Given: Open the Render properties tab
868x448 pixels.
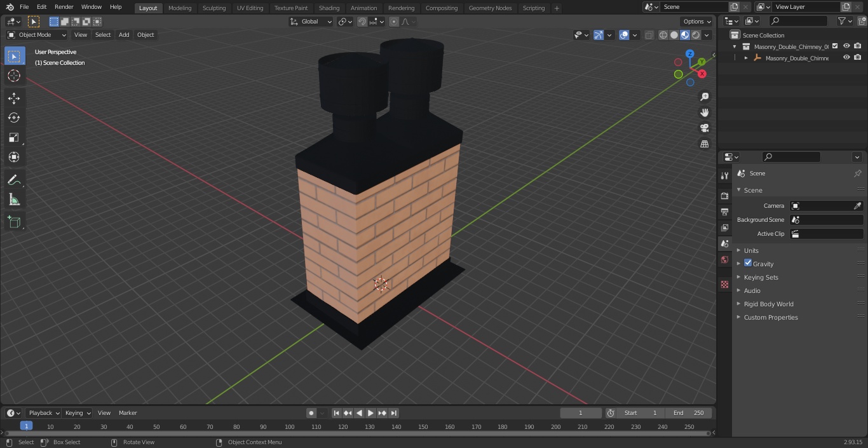Looking at the screenshot, I should (724, 196).
